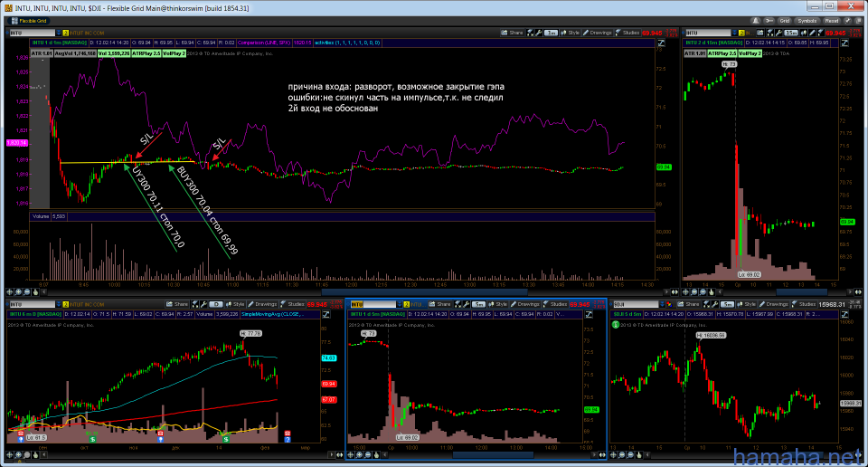The image size is (868, 467).
Task: Click the wrench settings icon in $DJI chart
Action: [714, 304]
